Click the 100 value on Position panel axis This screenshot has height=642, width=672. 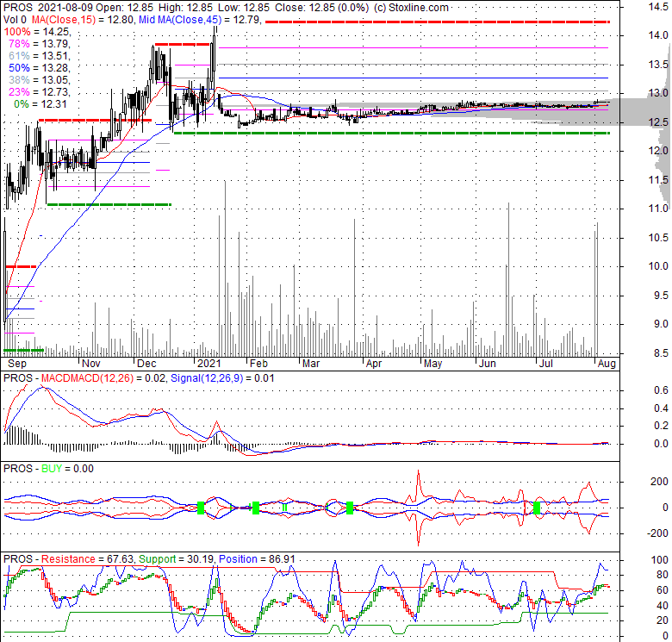point(659,560)
